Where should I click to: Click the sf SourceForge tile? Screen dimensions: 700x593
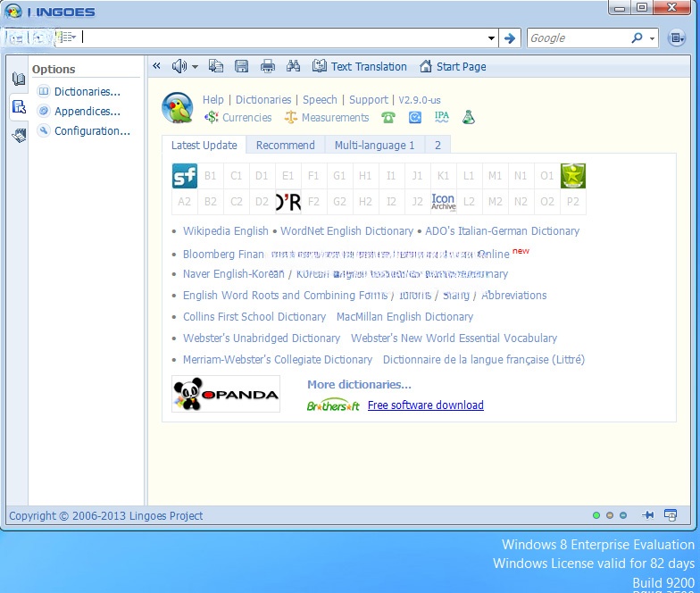[x=184, y=176]
